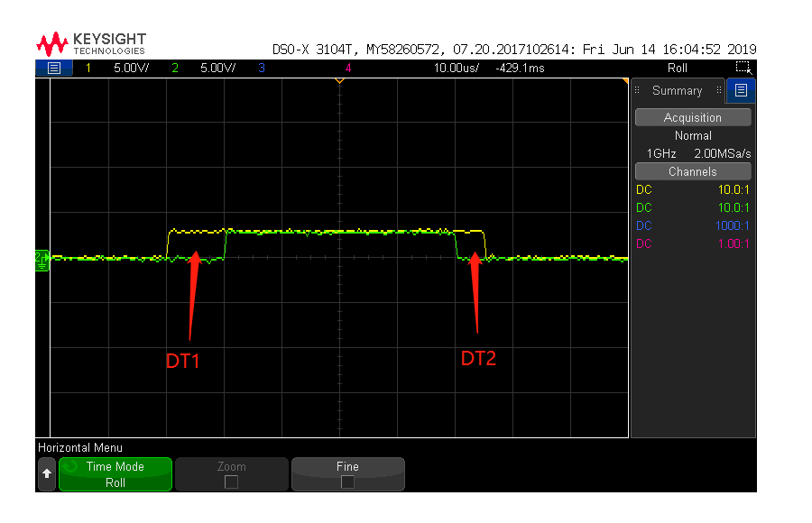Click the 1GHz bandwidth value
Viewport: 812px width, 523px height.
pyautogui.click(x=661, y=153)
